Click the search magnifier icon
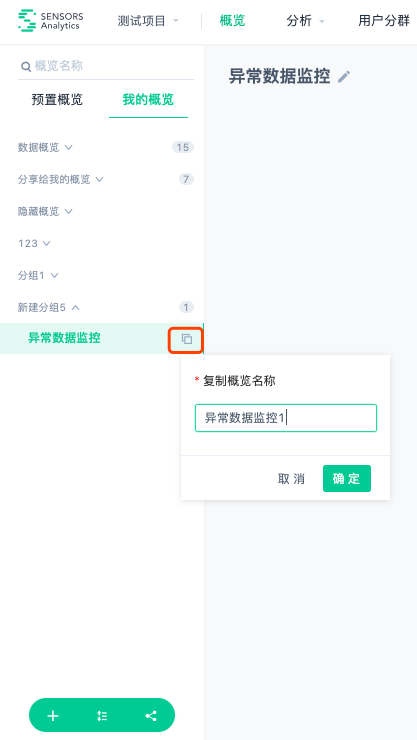 [x=25, y=67]
